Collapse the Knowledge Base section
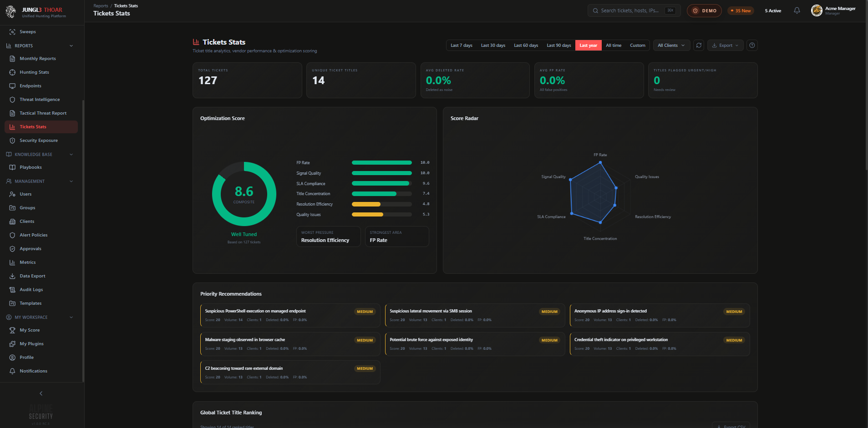This screenshot has height=428, width=868. (71, 155)
